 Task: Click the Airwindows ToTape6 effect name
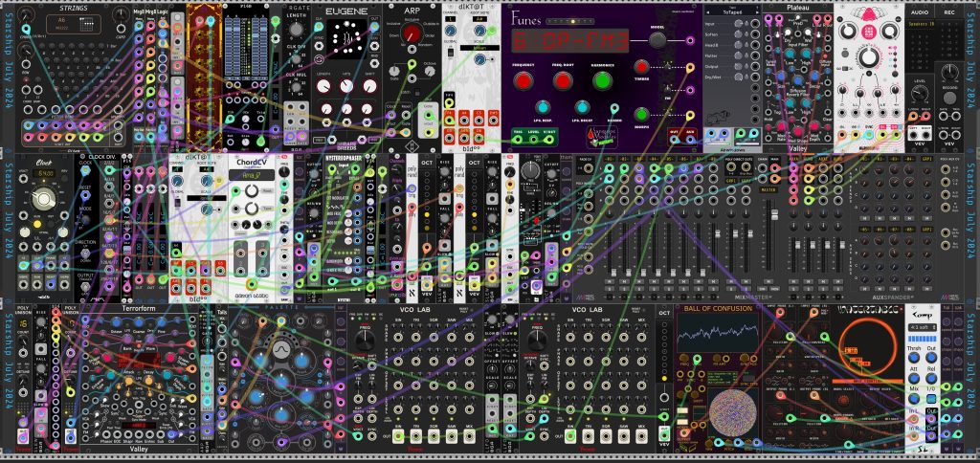[732, 11]
